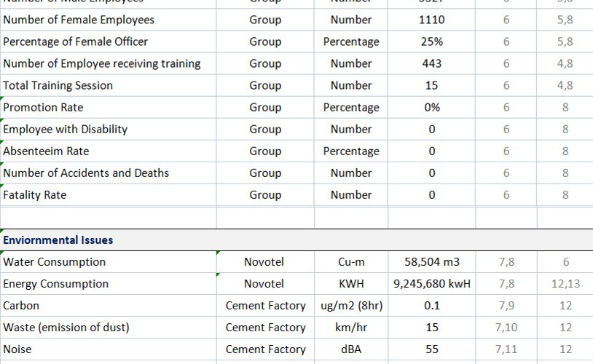
Task: Select the 'Number of Female Employees' cell
Action: pyautogui.click(x=108, y=20)
